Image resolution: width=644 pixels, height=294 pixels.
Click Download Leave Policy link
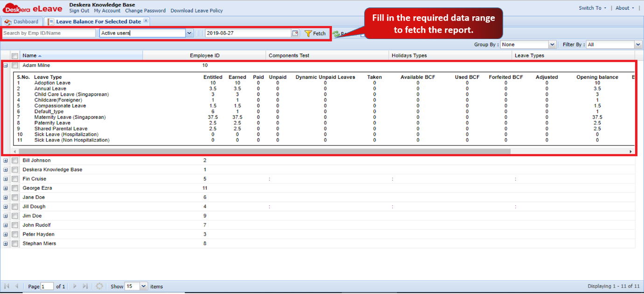click(197, 11)
